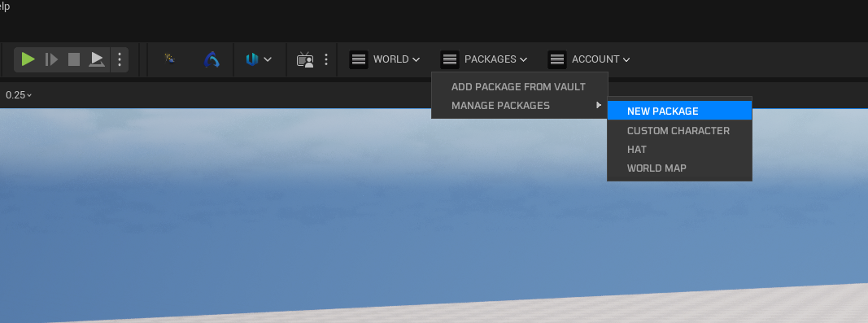Open three-dot options next to TV icon

pyautogui.click(x=326, y=59)
